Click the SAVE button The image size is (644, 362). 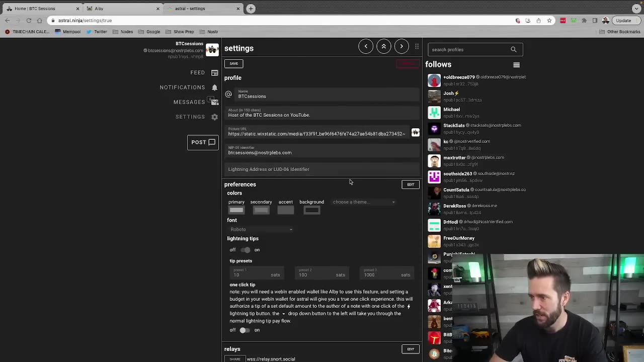pyautogui.click(x=234, y=63)
